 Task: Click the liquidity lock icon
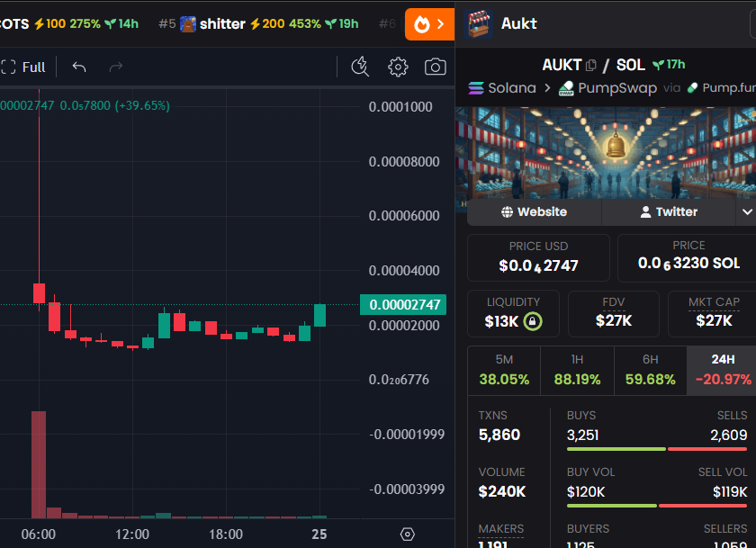[533, 321]
